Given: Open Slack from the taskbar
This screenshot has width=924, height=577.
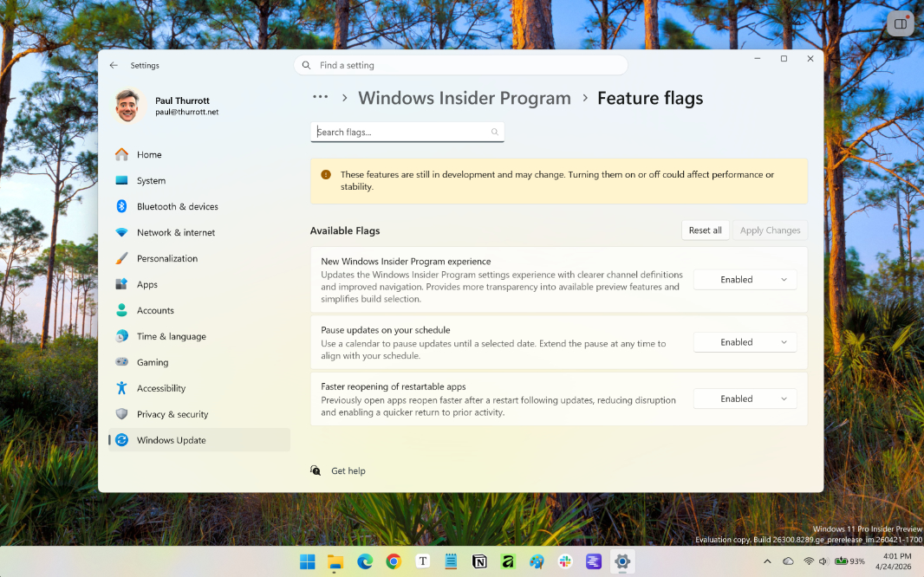Looking at the screenshot, I should (x=565, y=561).
